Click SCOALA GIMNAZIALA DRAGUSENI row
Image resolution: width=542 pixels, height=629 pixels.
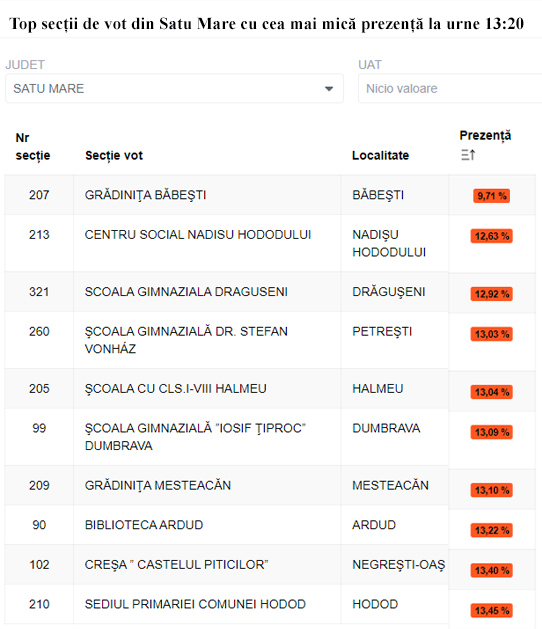point(270,292)
